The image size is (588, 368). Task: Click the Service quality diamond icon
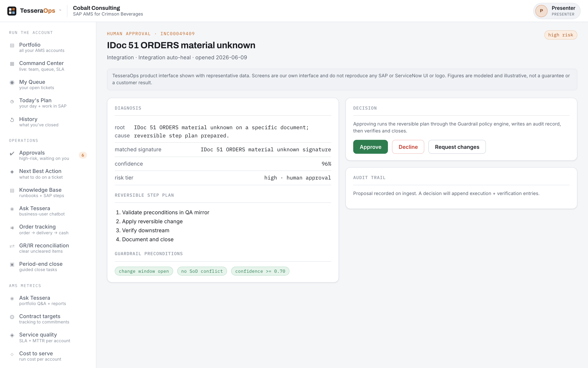point(12,335)
